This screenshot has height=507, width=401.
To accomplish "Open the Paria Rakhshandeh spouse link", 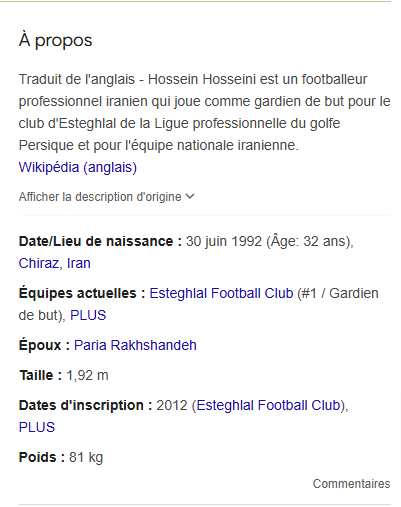I will pyautogui.click(x=135, y=345).
